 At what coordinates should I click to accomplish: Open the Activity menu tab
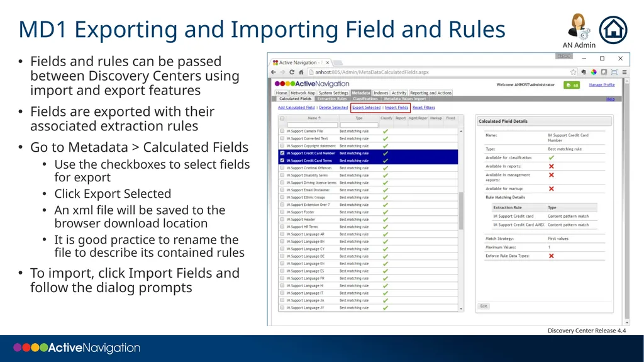(399, 93)
